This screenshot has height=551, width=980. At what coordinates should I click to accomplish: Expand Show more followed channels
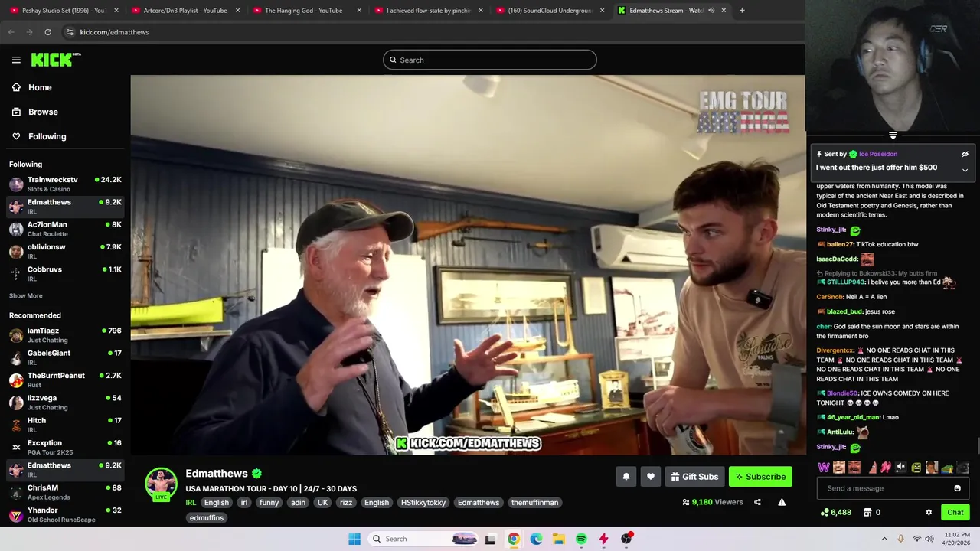coord(25,295)
